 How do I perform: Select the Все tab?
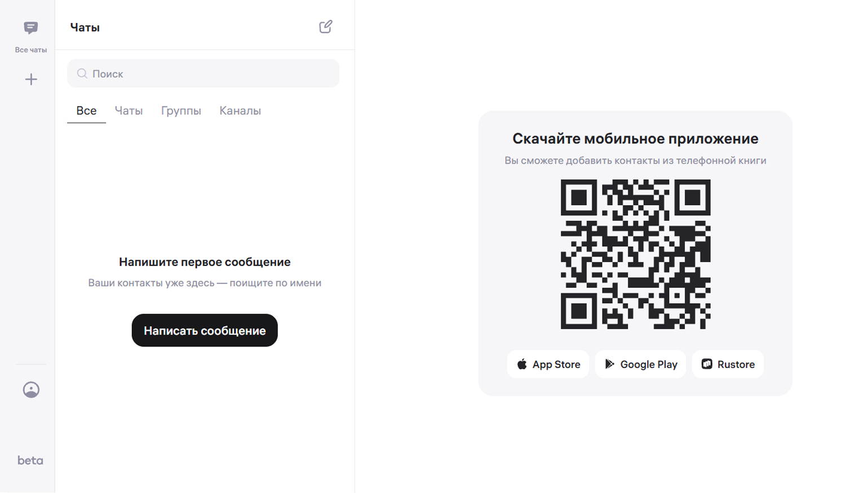point(86,110)
